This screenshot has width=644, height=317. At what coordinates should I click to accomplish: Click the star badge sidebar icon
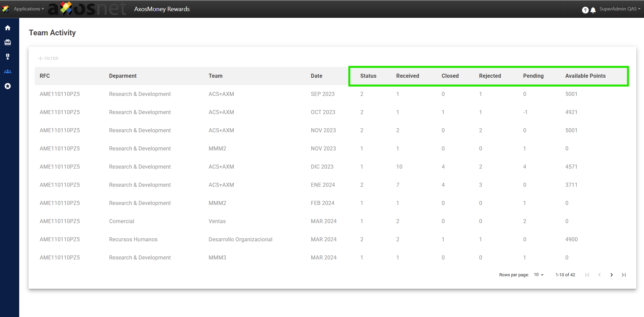pos(8,86)
